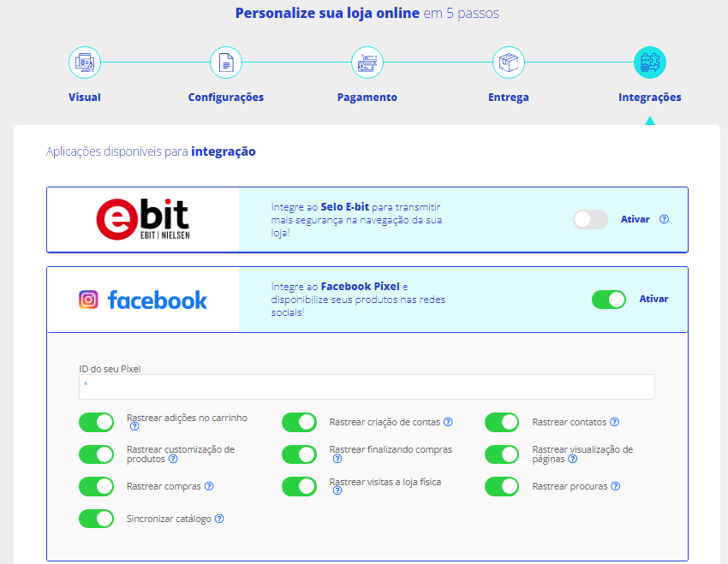Viewport: 728px width, 564px height.
Task: Toggle Sincronizar catálogo switch
Action: point(96,519)
